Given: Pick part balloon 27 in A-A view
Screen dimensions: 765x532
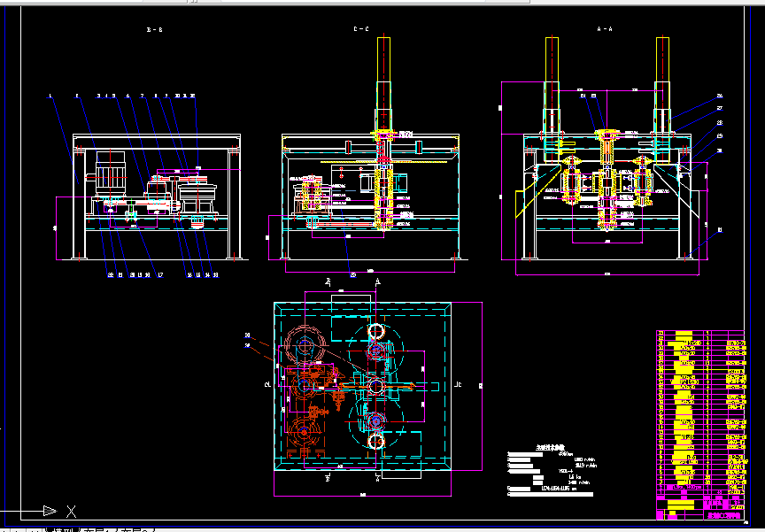Looking at the screenshot, I should [x=720, y=108].
